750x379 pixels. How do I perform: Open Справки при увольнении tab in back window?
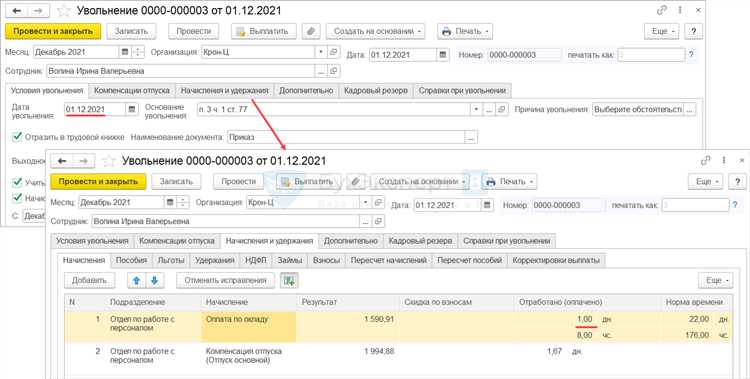coord(462,90)
